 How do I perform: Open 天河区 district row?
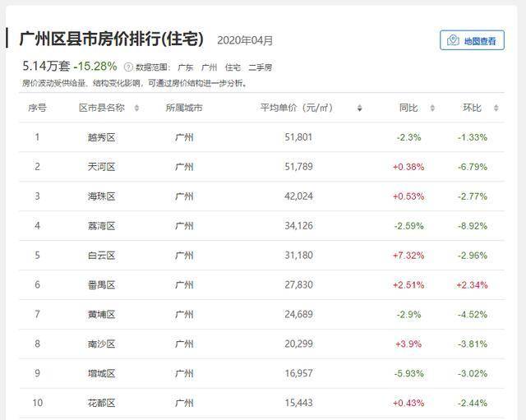102,167
